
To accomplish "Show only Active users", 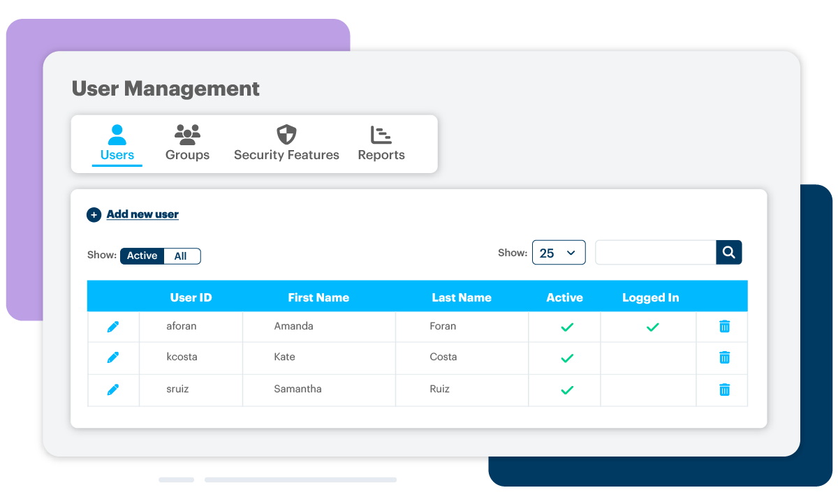I will (142, 256).
